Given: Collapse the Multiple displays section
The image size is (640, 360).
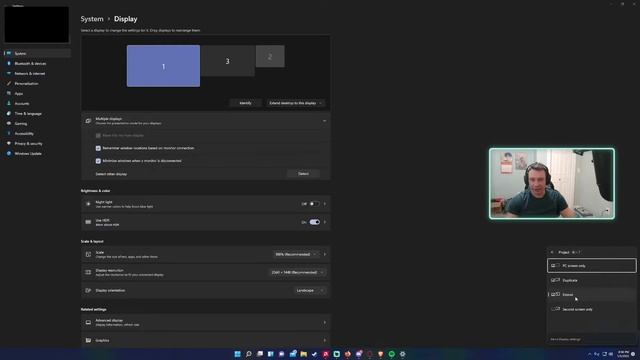Looking at the screenshot, I should (x=324, y=121).
